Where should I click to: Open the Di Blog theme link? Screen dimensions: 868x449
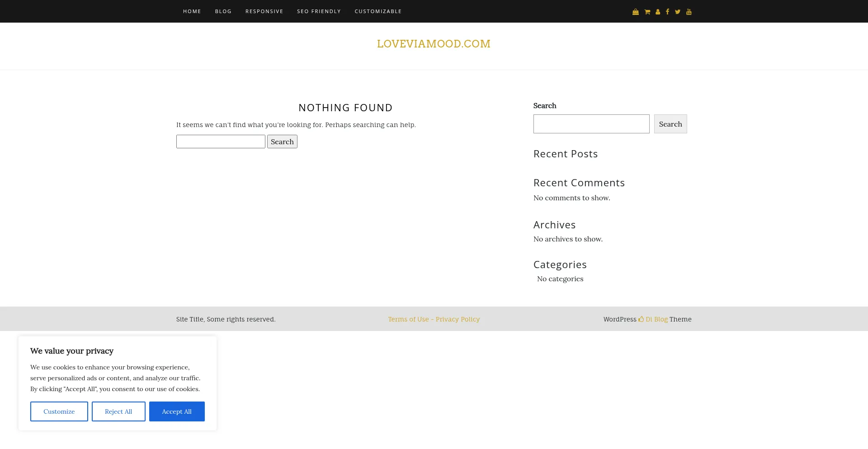tap(656, 319)
